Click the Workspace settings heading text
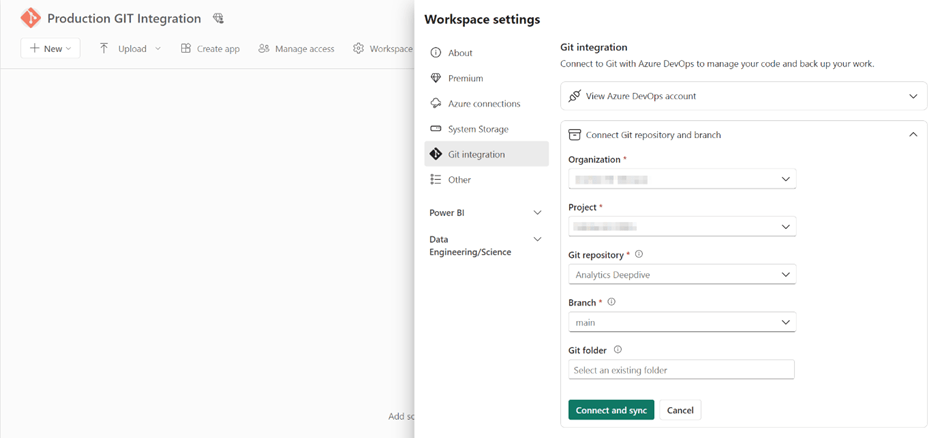The width and height of the screenshot is (940, 438). pos(482,19)
